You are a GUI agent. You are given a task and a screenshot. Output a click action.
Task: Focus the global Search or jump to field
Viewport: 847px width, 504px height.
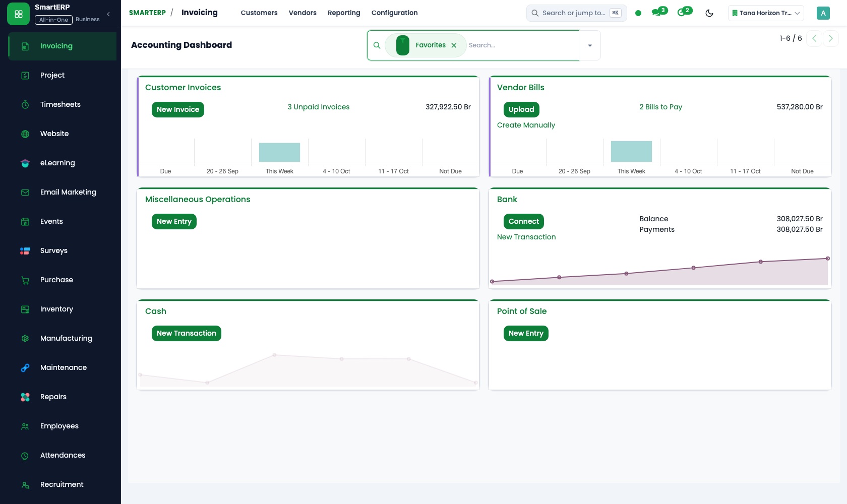point(576,13)
